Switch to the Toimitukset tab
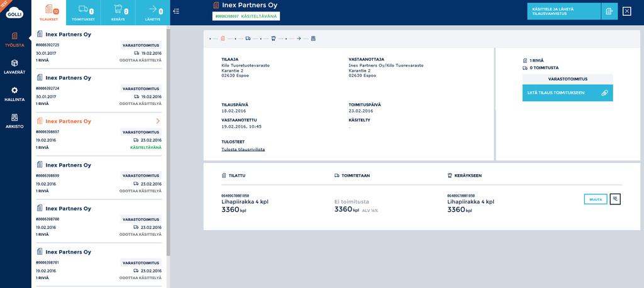 click(x=84, y=13)
